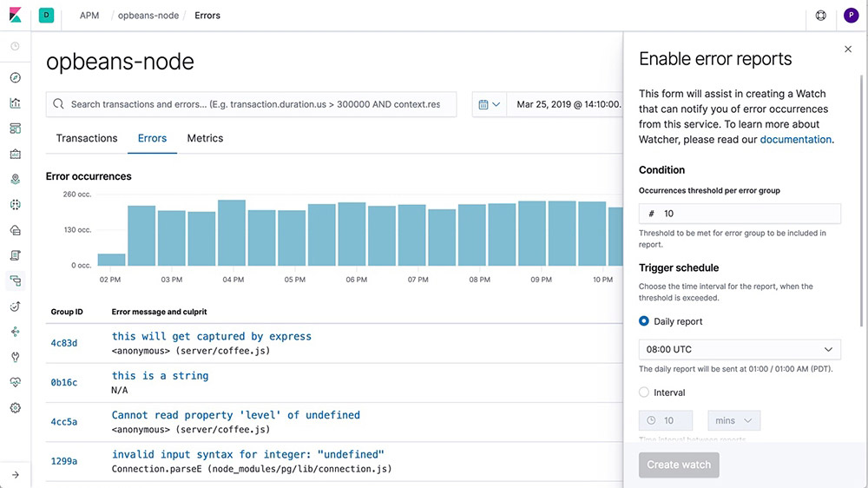Click the Create watch button
This screenshot has width=868, height=488.
[679, 465]
